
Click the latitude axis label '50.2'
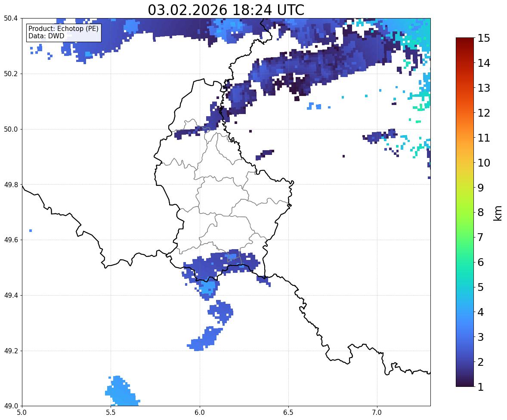(x=10, y=74)
